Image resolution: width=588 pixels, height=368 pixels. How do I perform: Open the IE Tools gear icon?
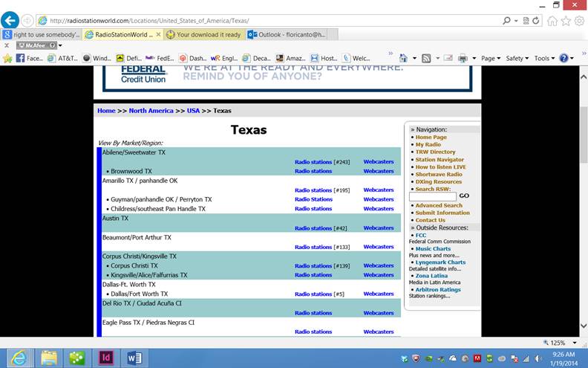tap(579, 21)
